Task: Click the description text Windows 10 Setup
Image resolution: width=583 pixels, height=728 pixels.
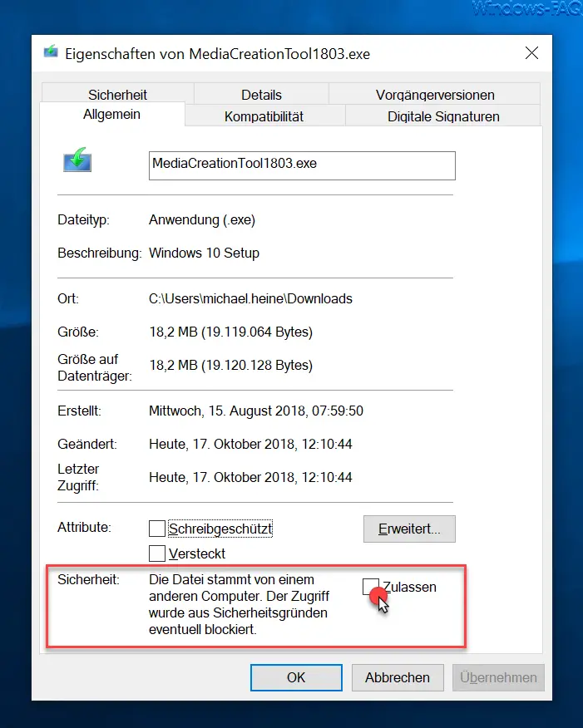Action: click(204, 253)
